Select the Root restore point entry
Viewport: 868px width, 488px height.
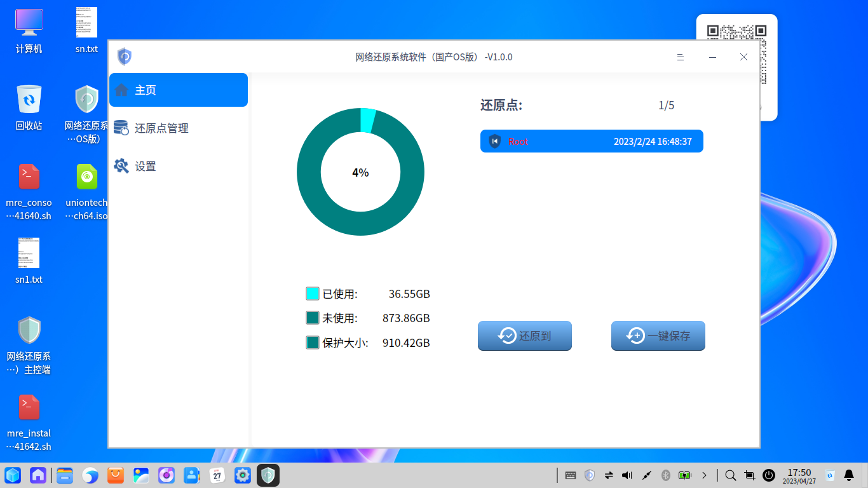click(592, 141)
